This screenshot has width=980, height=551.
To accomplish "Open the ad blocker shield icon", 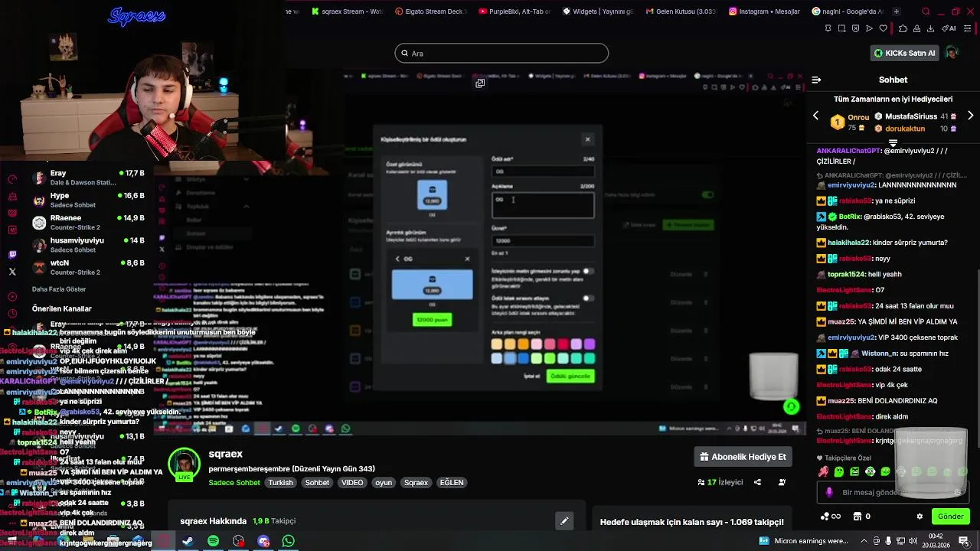I will tap(855, 28).
